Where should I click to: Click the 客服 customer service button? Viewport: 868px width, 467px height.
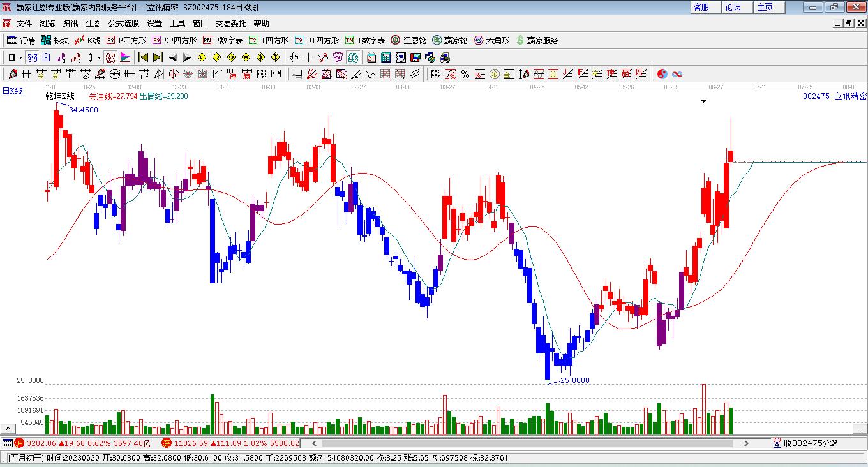point(705,7)
